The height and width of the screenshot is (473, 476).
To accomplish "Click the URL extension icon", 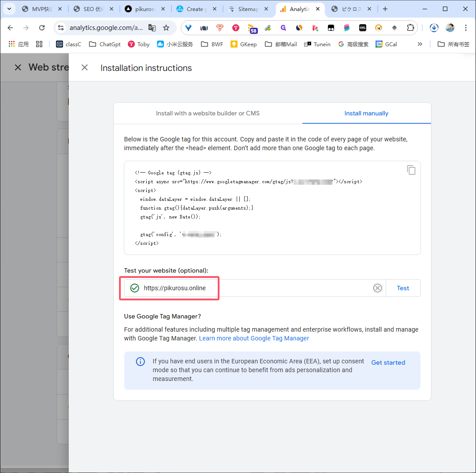I will pyautogui.click(x=362, y=28).
